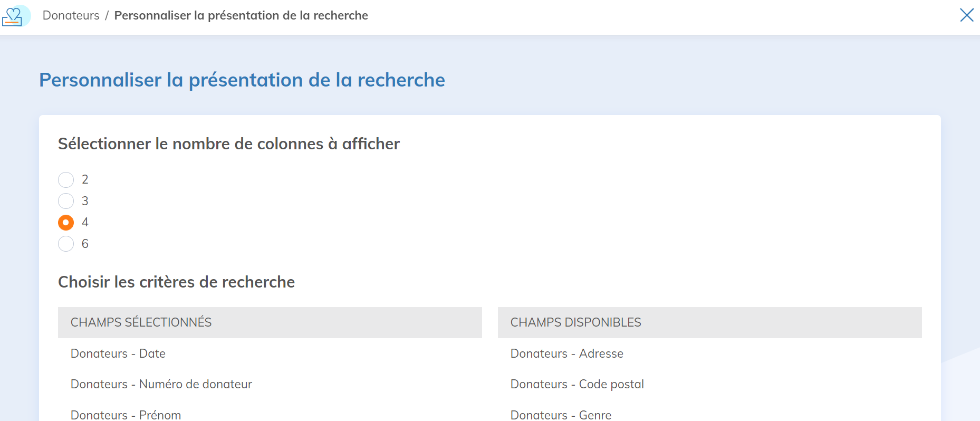980x421 pixels.
Task: Choose 3 columns to display
Action: [66, 201]
